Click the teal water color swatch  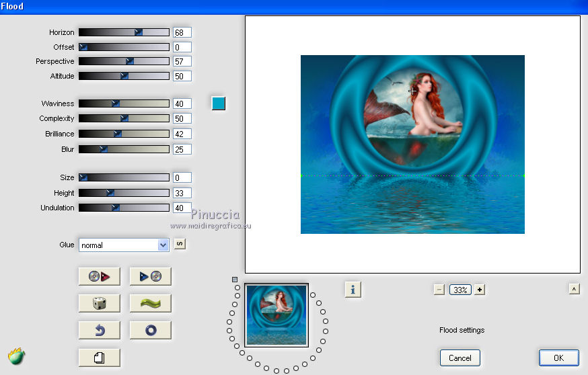[x=219, y=103]
